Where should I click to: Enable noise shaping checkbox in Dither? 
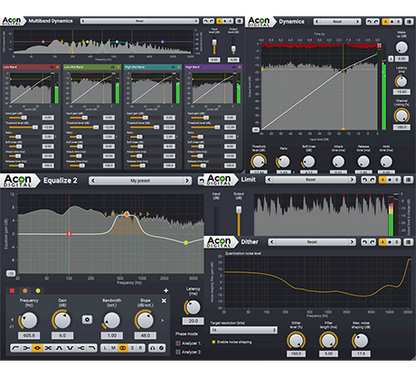[214, 342]
